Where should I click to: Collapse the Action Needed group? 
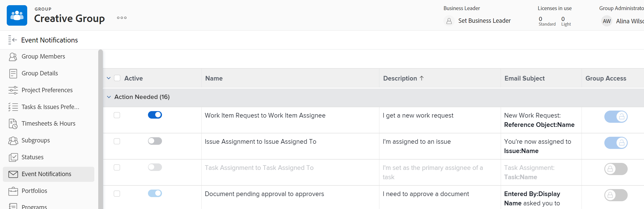[x=109, y=97]
